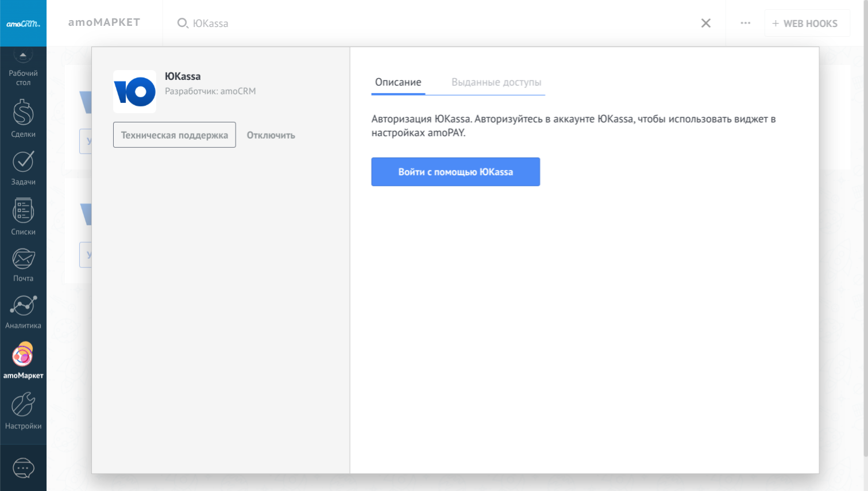This screenshot has width=868, height=491.
Task: Open the Настройки (Settings) wrench icon
Action: tap(23, 405)
